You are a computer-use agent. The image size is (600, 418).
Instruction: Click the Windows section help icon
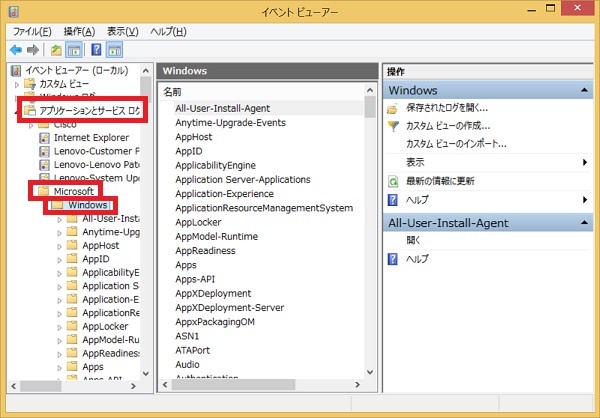(x=393, y=199)
